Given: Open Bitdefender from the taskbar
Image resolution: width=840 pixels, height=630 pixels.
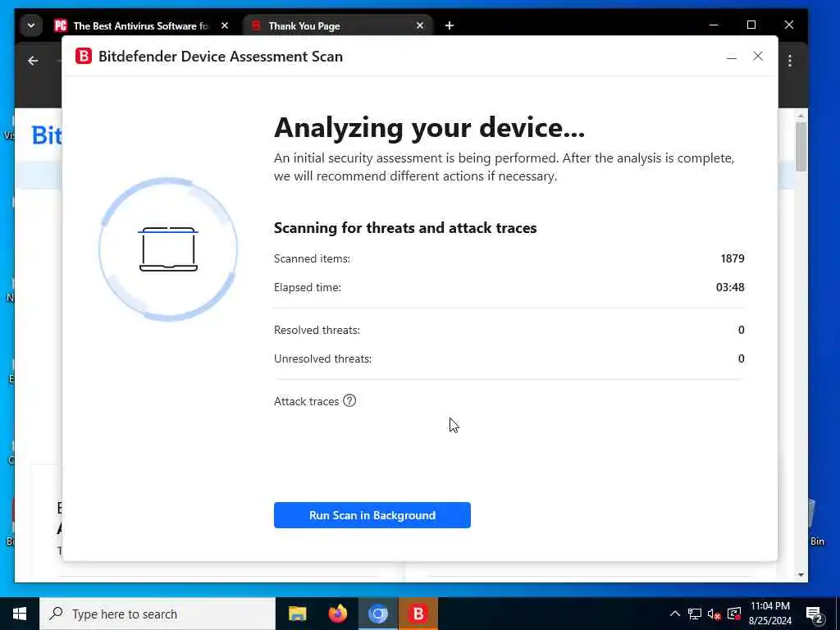Looking at the screenshot, I should tap(418, 614).
